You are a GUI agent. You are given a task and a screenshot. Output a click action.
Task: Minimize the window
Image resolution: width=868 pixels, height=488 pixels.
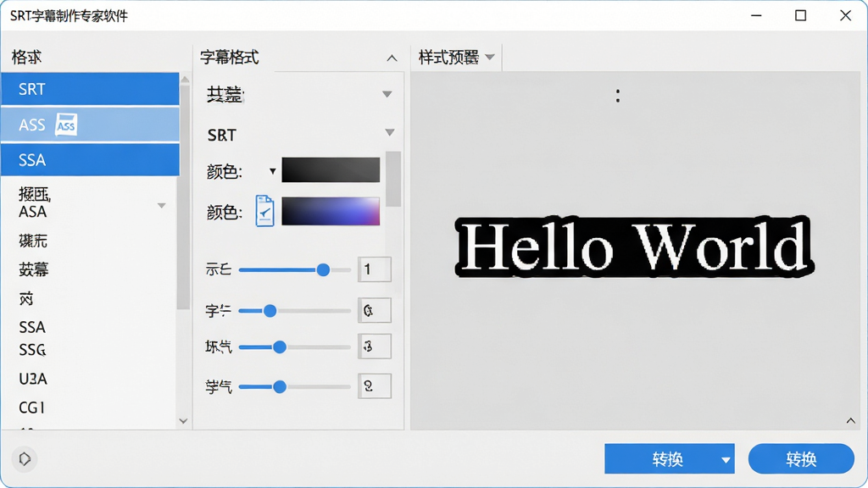click(x=756, y=15)
